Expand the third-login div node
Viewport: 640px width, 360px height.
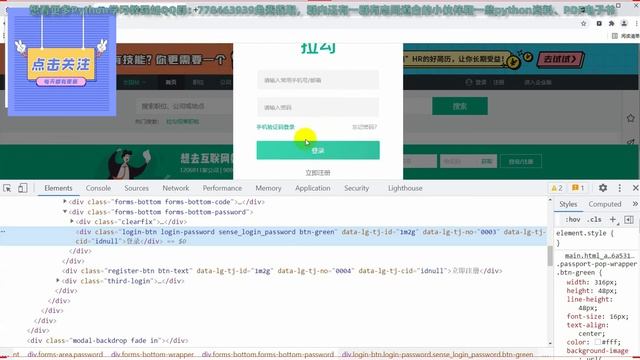[58, 281]
